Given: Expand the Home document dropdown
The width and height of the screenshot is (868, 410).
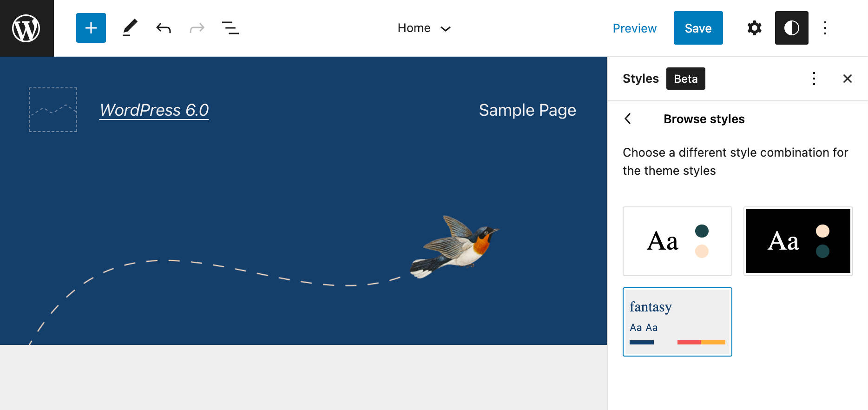Looking at the screenshot, I should (424, 28).
